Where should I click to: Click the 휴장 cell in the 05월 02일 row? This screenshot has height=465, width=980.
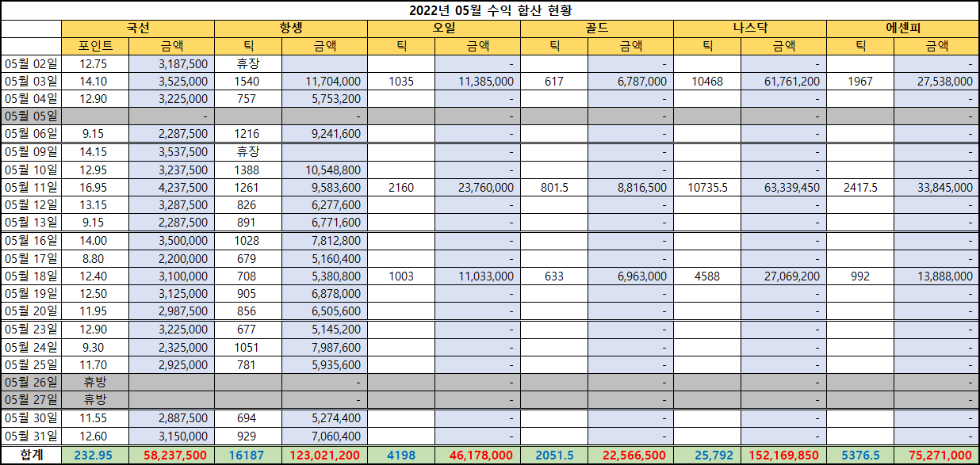point(247,63)
